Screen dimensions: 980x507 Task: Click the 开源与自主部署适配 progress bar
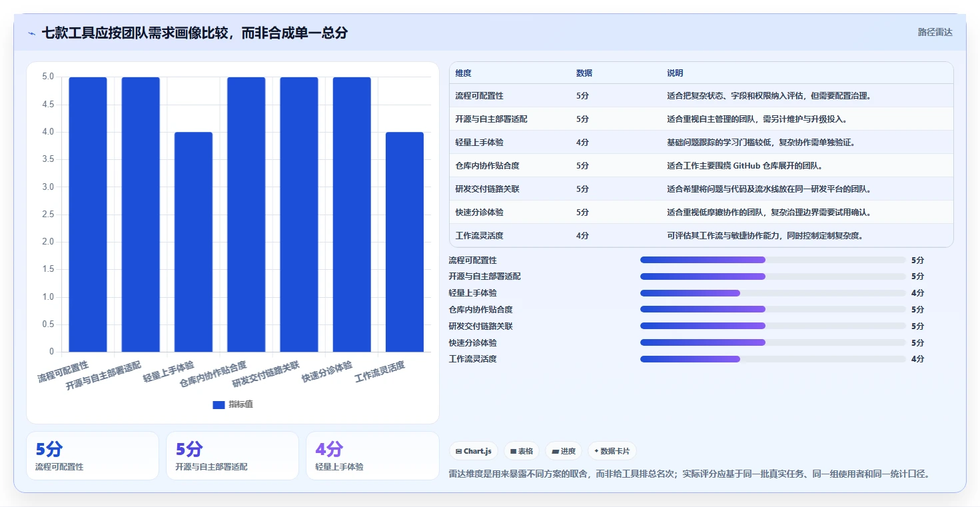pyautogui.click(x=773, y=276)
